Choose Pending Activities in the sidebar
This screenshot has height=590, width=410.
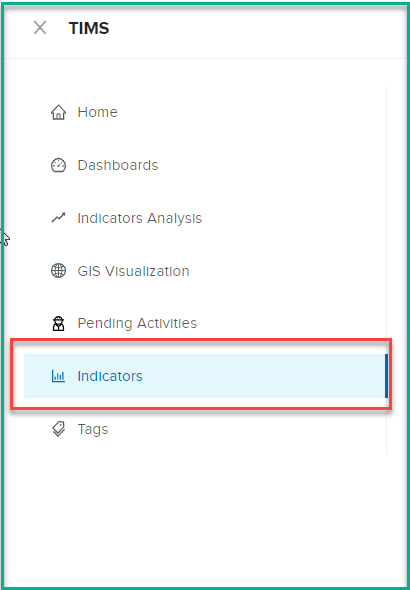coord(137,323)
